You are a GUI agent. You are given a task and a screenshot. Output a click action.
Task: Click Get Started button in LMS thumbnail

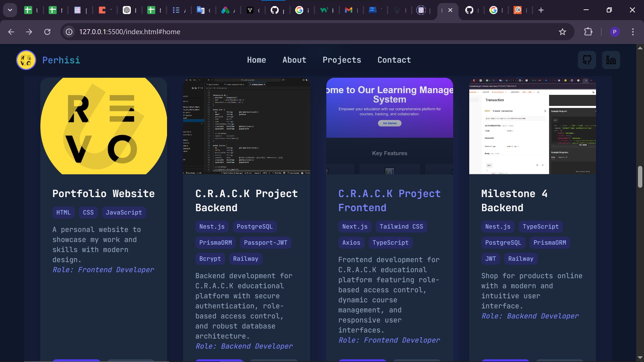point(389,123)
